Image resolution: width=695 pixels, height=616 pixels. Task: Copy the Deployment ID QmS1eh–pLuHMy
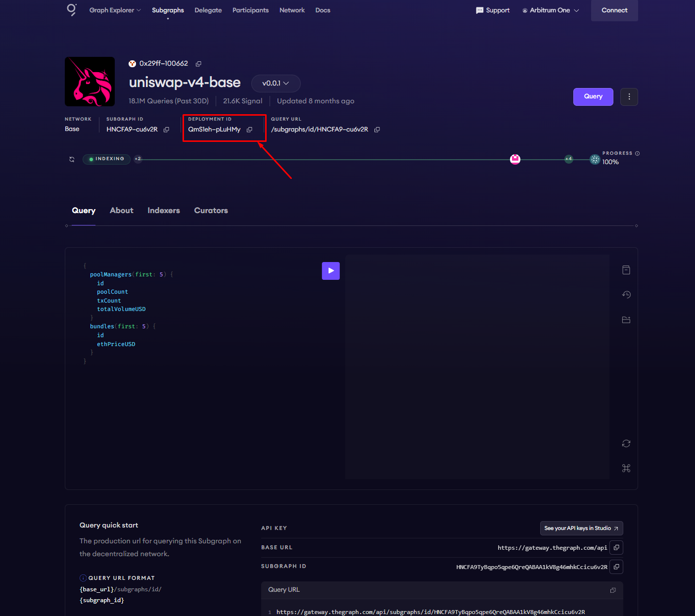coord(249,130)
